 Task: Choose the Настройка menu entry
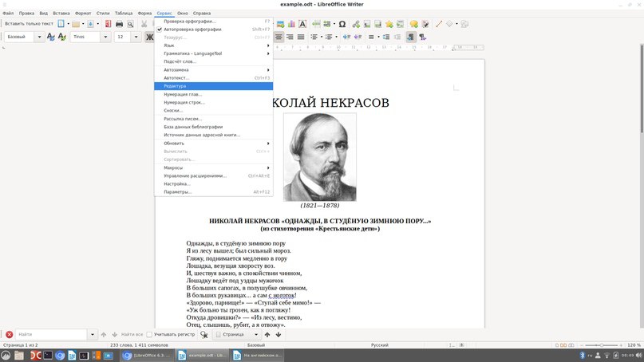click(x=214, y=184)
